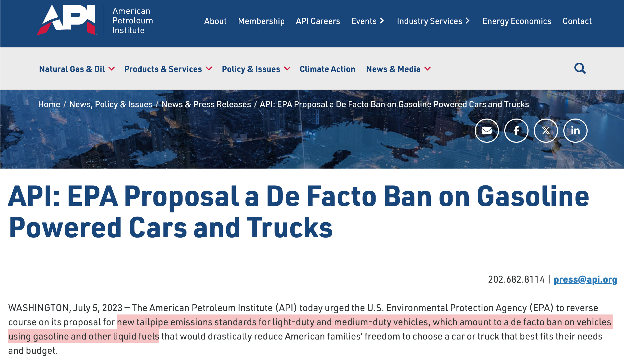Go to the Contact page
The image size is (624, 364).
[577, 21]
